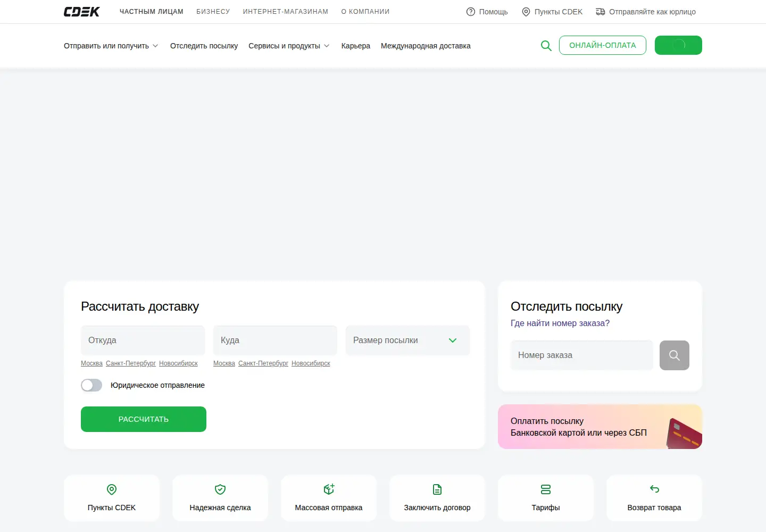Click the Пункты CDEK pin icon in header
766x532 pixels.
click(526, 12)
